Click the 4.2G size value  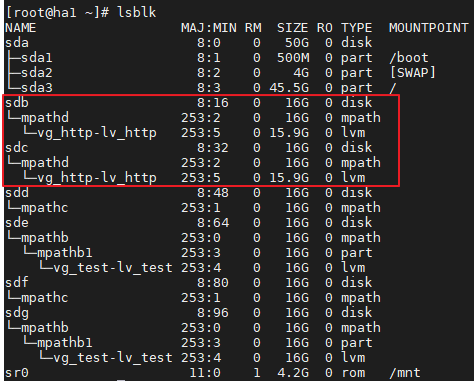click(293, 373)
